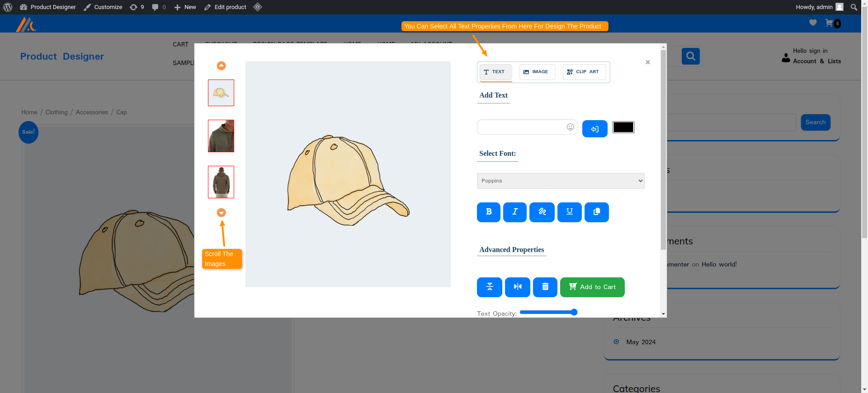Open the updates counter showing 9
Viewport: 868px width, 393px height.
tap(137, 7)
